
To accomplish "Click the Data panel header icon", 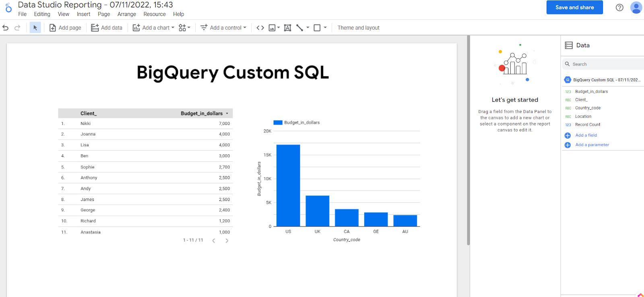I will point(569,45).
